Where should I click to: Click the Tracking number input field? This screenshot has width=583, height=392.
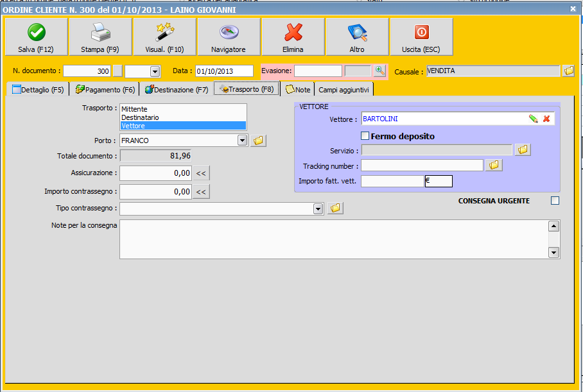point(421,166)
